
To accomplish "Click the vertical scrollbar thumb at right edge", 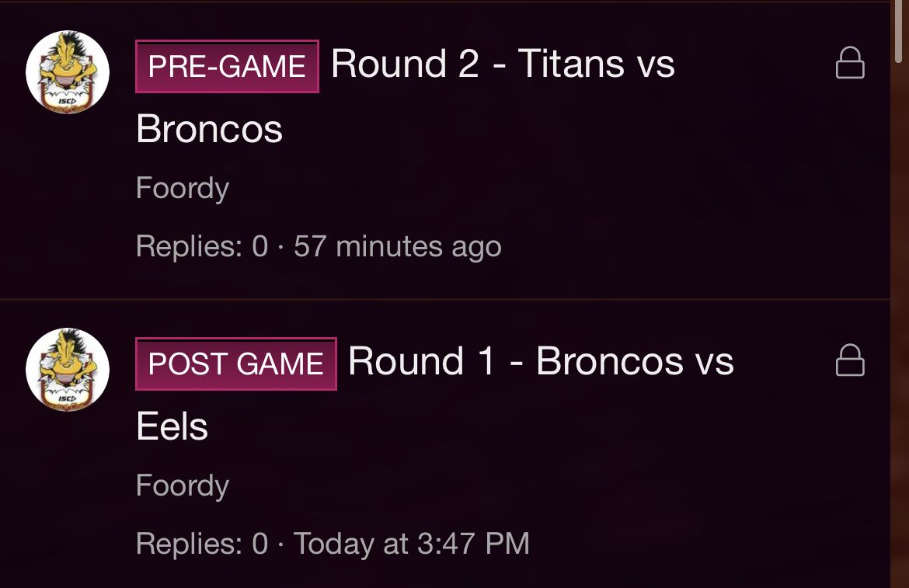I will point(899,31).
